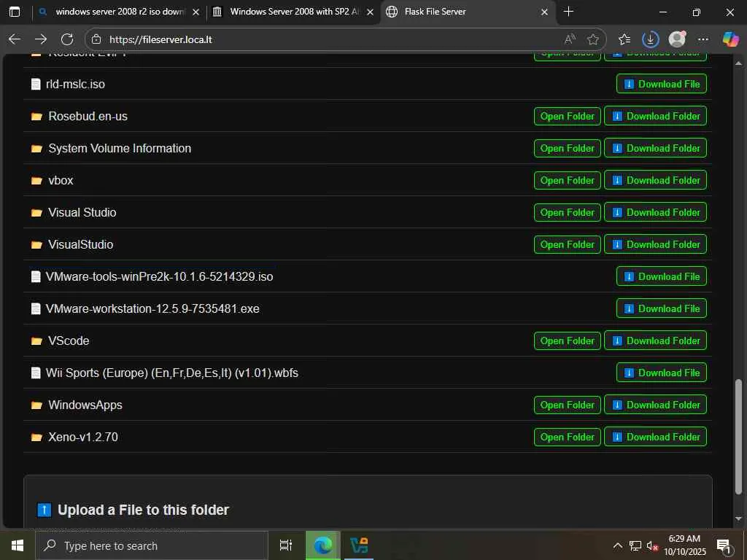Open the Rosebud.en-us folder

567,116
